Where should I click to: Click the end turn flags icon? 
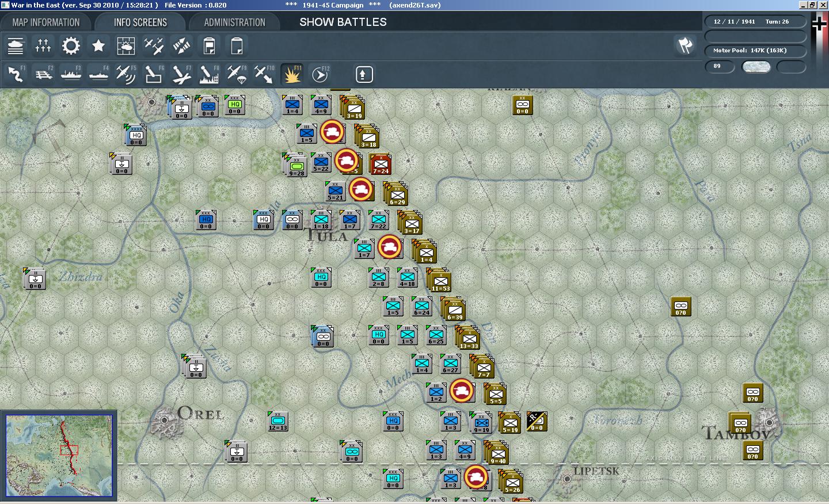(685, 45)
